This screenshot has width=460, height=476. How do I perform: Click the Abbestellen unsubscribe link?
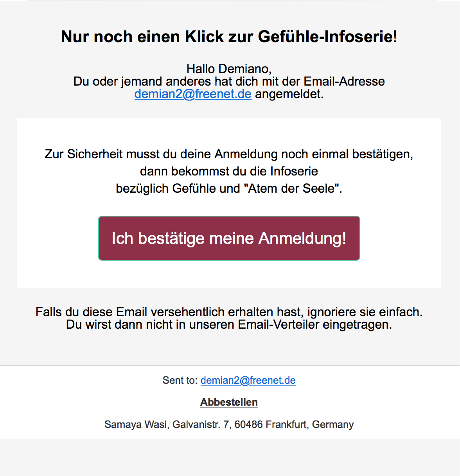point(229,402)
